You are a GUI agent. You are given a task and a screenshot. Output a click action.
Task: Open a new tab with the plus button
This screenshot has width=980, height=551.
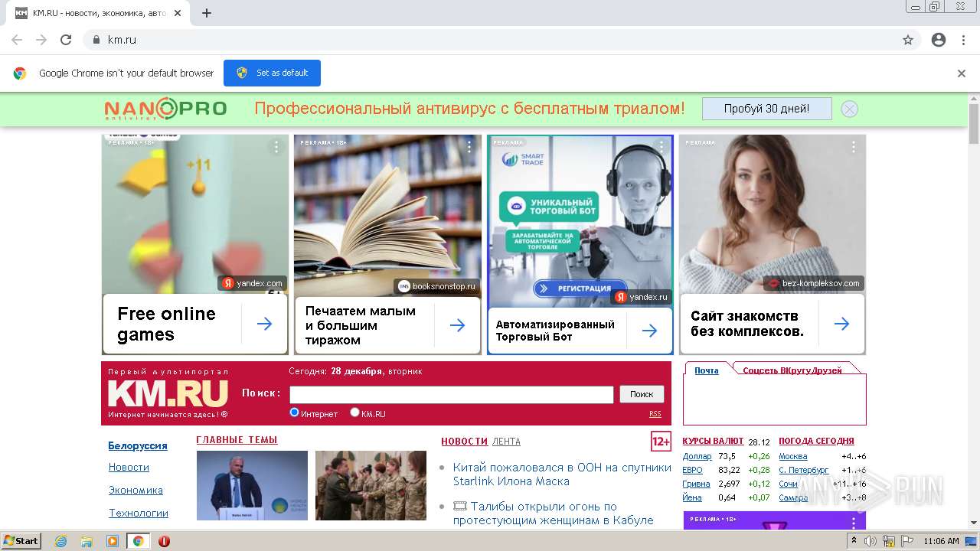(207, 13)
